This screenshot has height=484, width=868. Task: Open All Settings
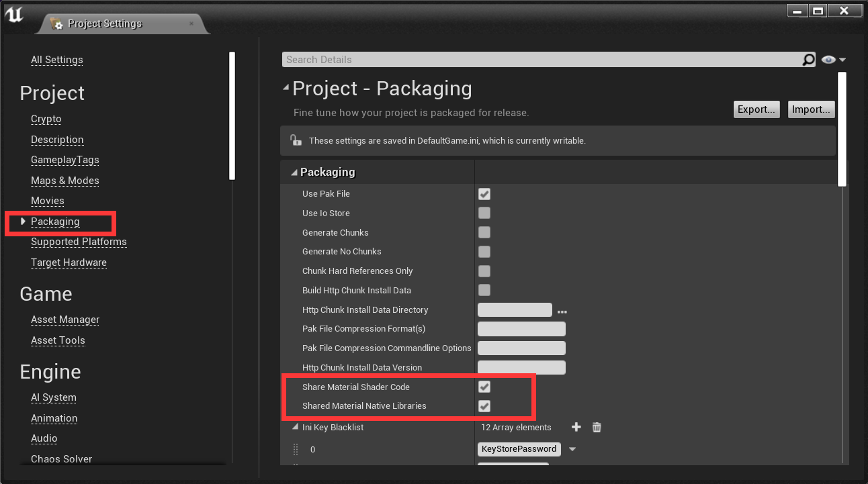click(56, 59)
